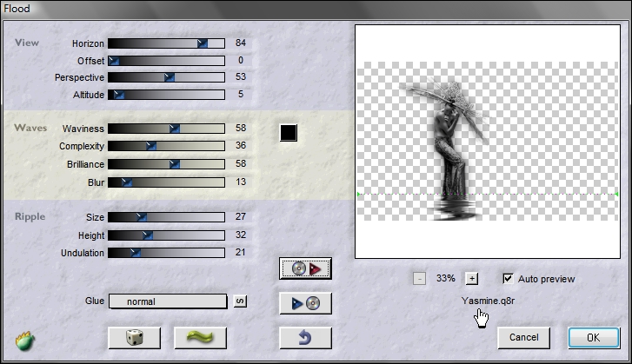Click the Offset value 0
This screenshot has height=364, width=632.
click(x=241, y=60)
